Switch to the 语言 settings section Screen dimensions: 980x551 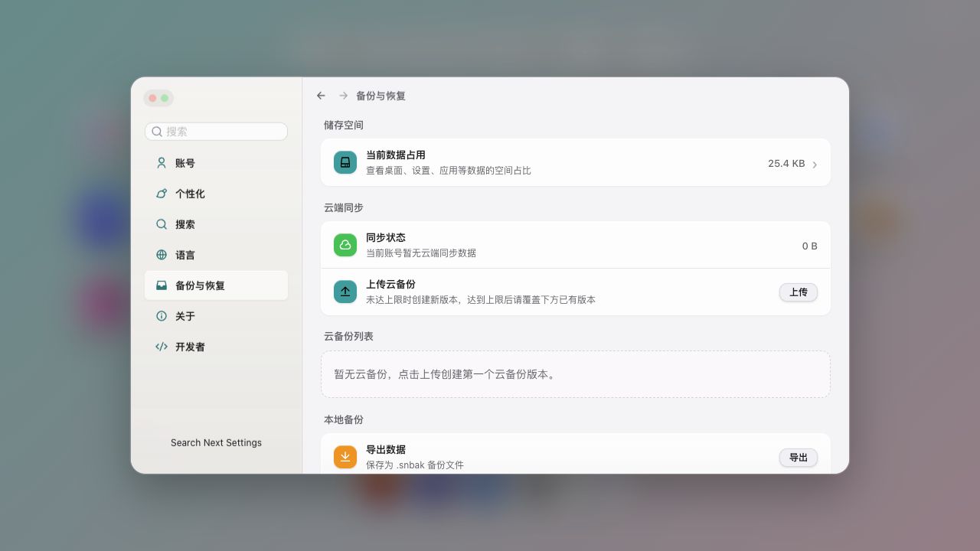216,255
